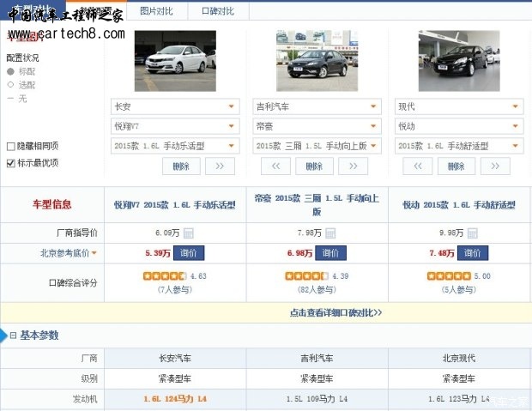Click the 北京现代 manufacturer cell
This screenshot has width=532, height=411.
pos(459,358)
